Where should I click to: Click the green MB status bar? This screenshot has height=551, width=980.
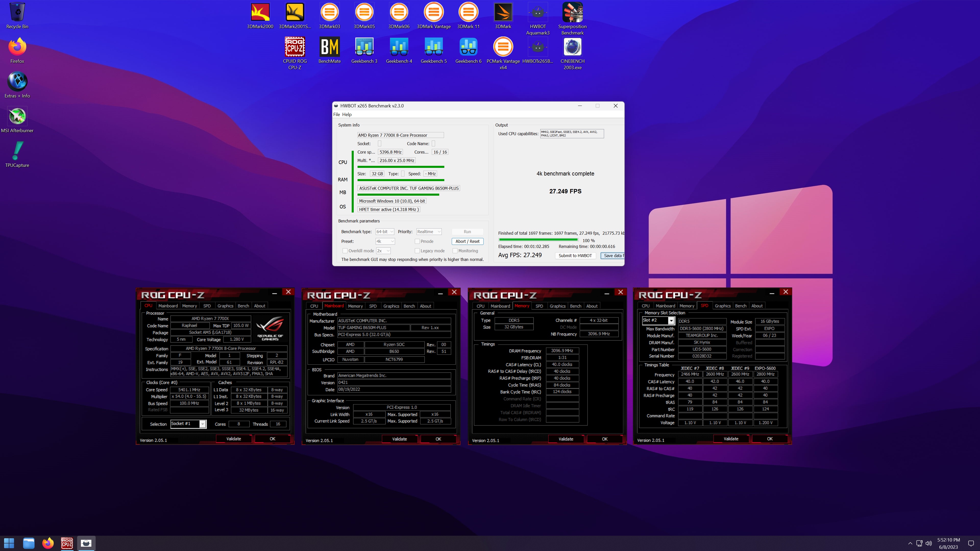coord(398,195)
